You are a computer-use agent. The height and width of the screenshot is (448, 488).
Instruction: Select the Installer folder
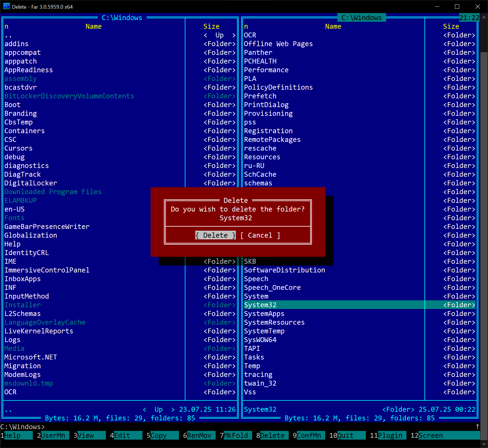coord(120,305)
